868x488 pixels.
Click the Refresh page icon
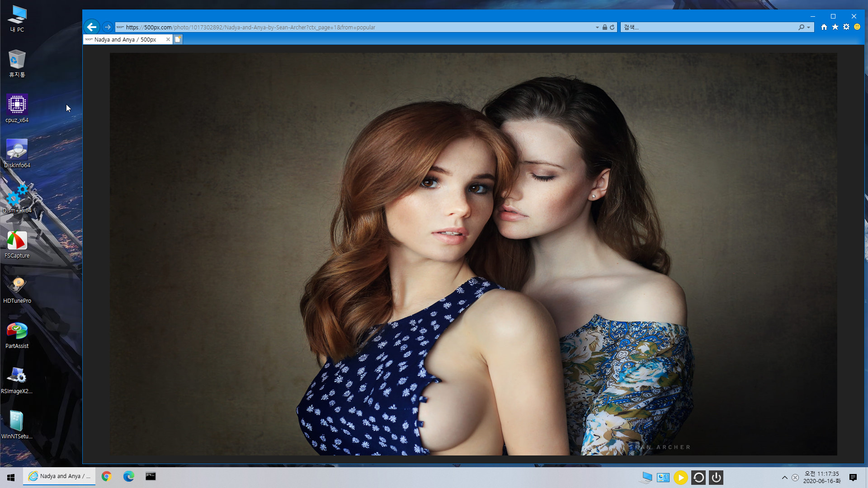[612, 27]
